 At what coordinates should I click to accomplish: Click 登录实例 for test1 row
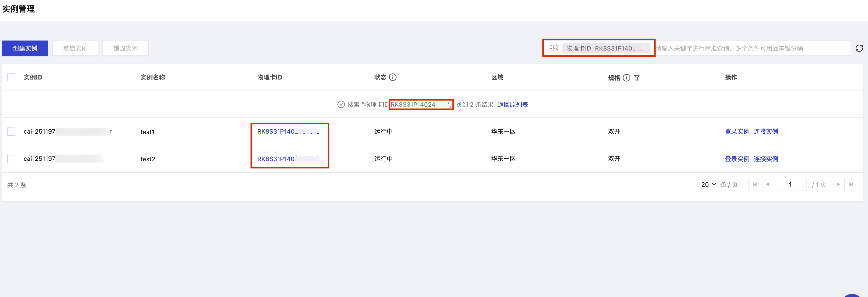[737, 132]
